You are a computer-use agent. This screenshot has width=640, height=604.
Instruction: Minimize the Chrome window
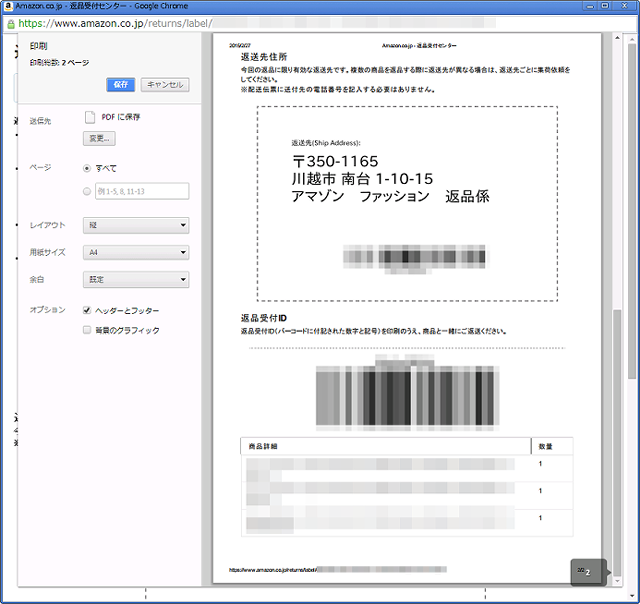click(x=590, y=6)
